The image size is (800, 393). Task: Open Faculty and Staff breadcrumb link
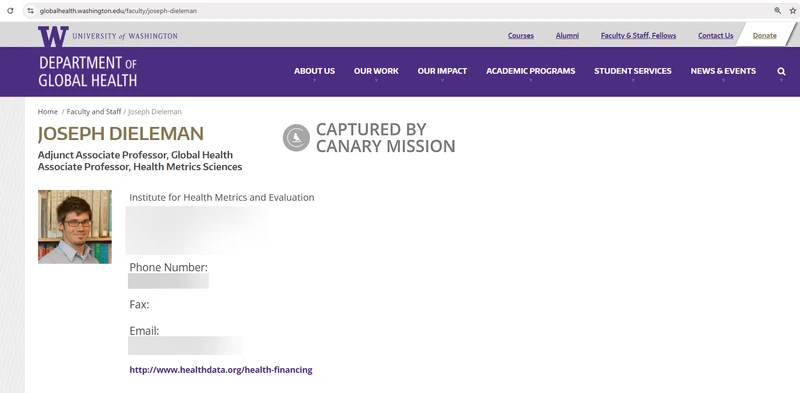pos(94,112)
